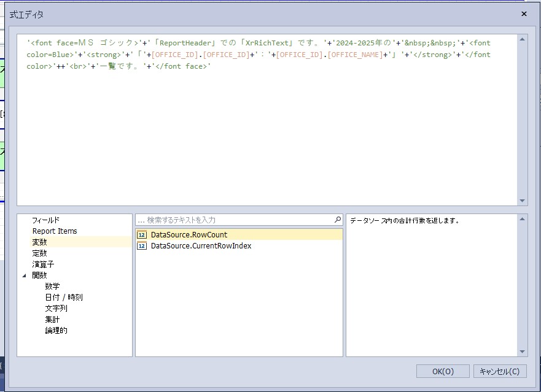Image resolution: width=541 pixels, height=392 pixels.
Task: Select the フィールド category
Action: tap(46, 220)
